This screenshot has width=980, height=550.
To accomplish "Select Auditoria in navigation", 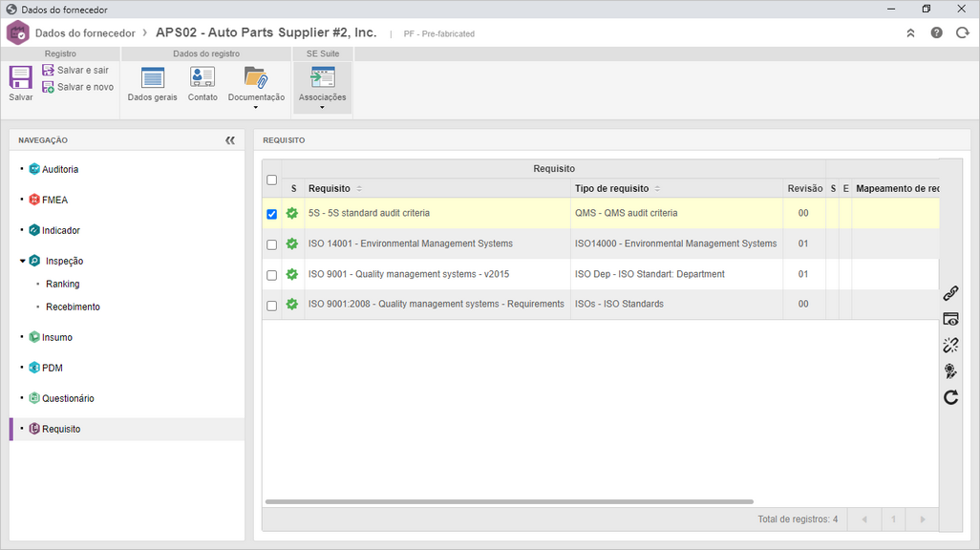I will 60,169.
